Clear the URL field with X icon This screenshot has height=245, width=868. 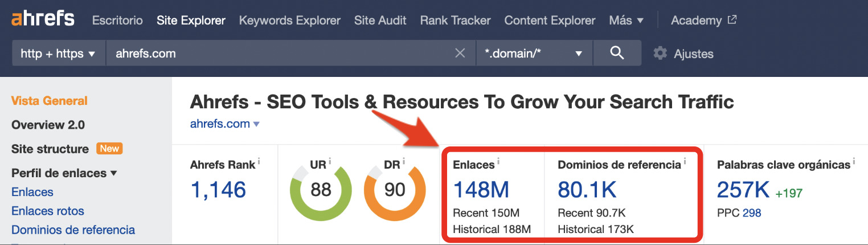tap(460, 54)
